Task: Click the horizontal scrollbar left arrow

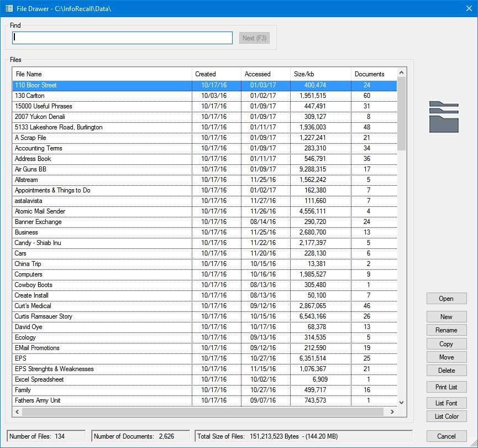Action: [17, 411]
